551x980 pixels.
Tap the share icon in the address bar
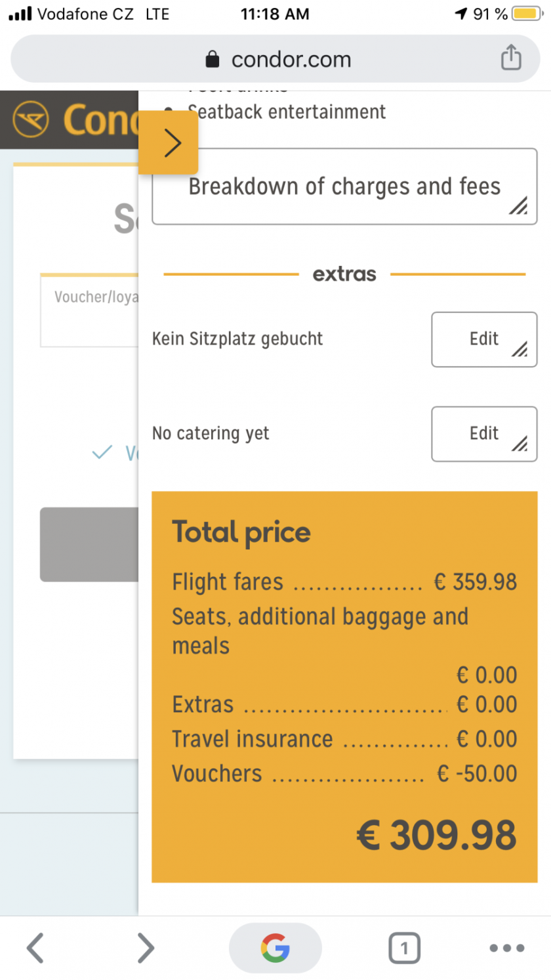(511, 58)
